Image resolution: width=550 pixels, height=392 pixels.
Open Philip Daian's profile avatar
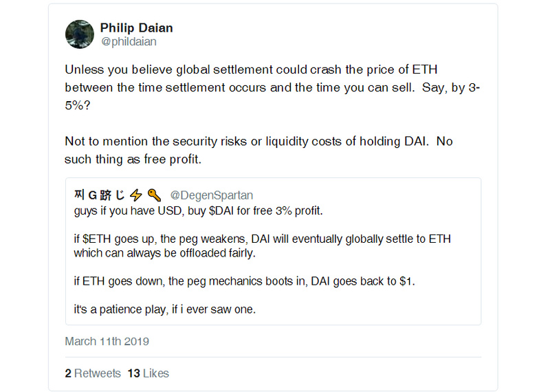tap(80, 34)
